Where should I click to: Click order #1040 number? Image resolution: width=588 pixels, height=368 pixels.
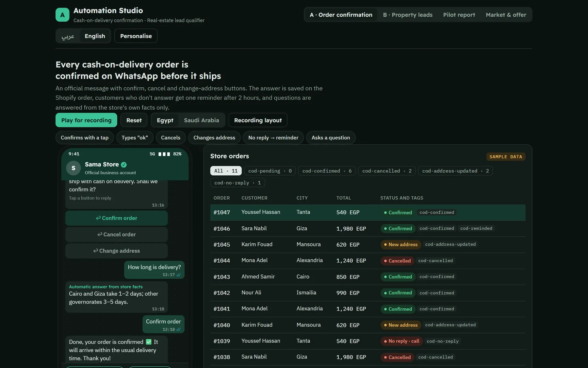click(x=222, y=325)
